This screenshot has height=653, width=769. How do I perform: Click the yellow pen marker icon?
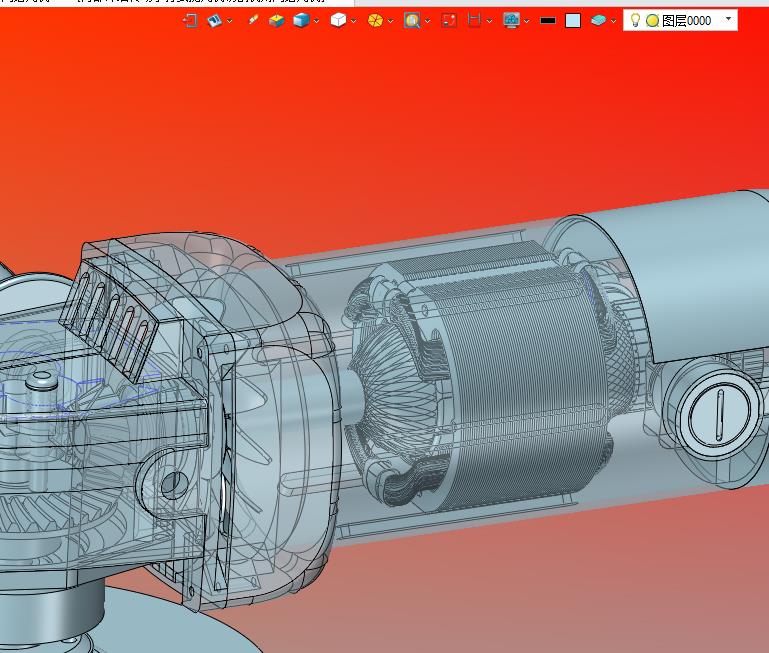(x=253, y=20)
